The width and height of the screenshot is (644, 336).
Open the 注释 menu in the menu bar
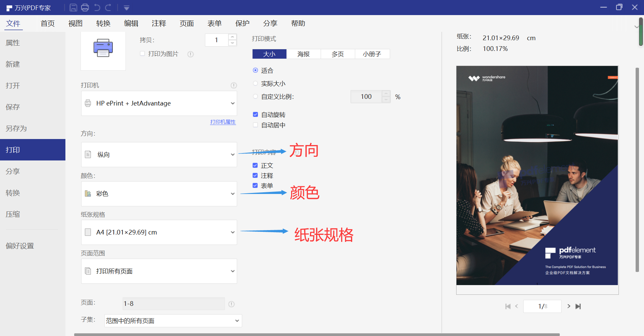click(x=159, y=23)
